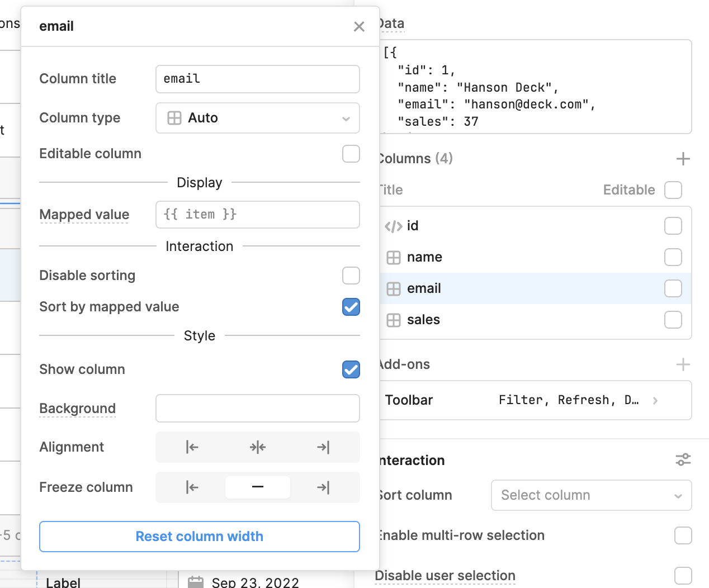
Task: Click the Label text at bottom left
Action: click(x=63, y=582)
